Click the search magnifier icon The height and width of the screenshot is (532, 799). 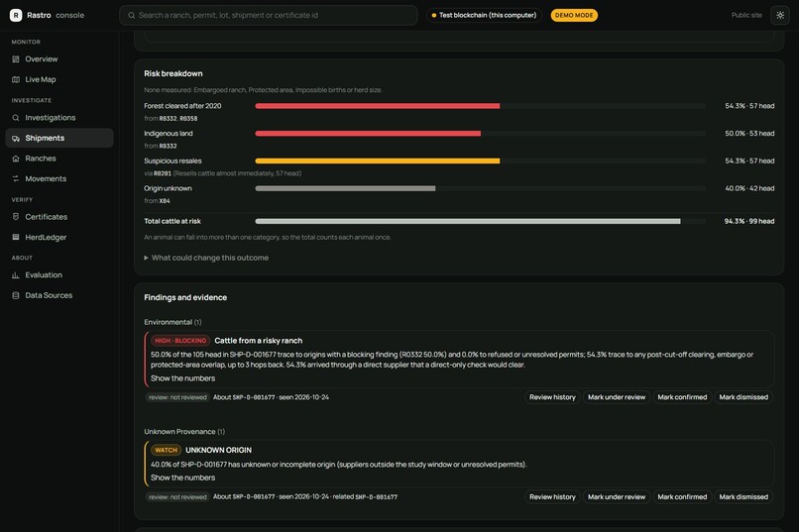coord(132,15)
